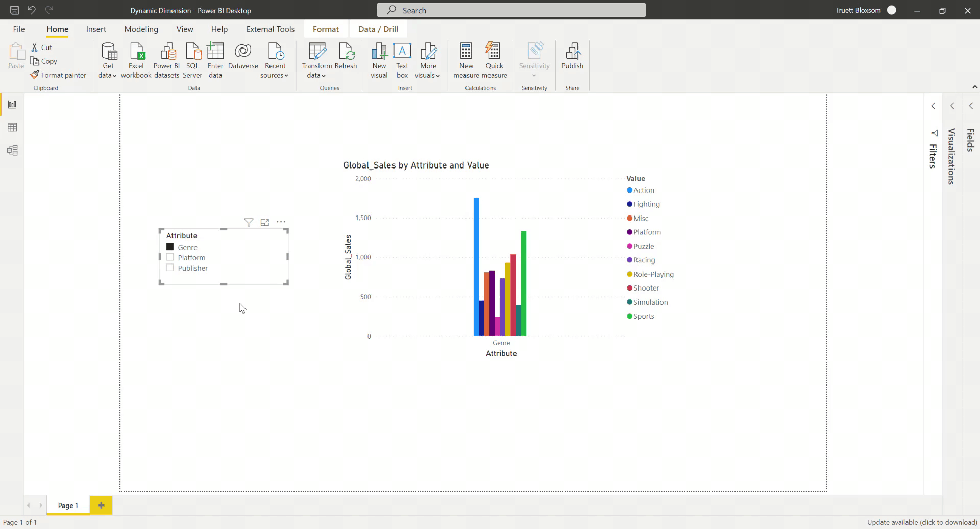Viewport: 980px width, 529px height.
Task: Check Platform in the Attribute slicer
Action: [170, 257]
